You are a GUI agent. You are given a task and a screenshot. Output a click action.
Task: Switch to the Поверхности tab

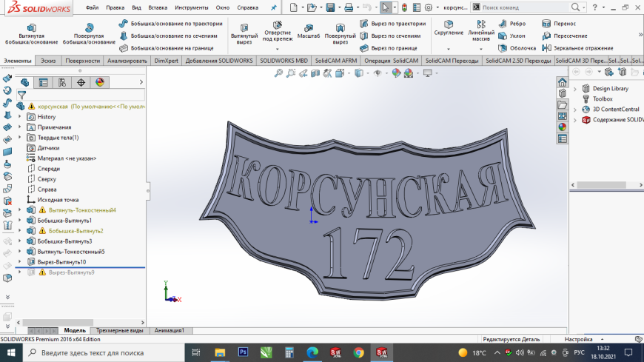pos(83,61)
